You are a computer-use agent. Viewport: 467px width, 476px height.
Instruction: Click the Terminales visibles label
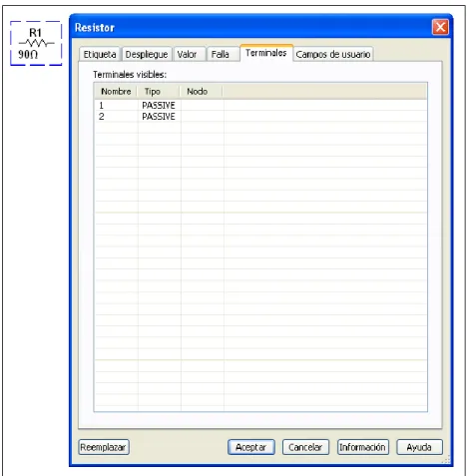(130, 75)
